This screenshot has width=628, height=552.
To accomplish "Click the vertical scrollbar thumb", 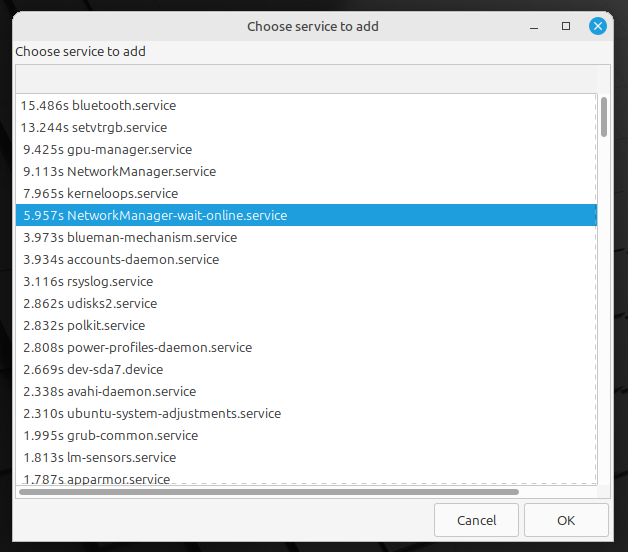I will [x=604, y=117].
